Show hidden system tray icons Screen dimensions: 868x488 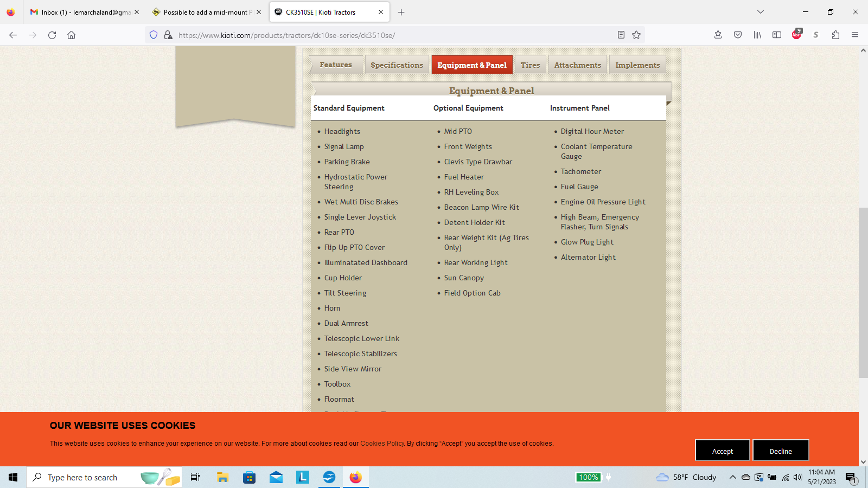tap(732, 477)
